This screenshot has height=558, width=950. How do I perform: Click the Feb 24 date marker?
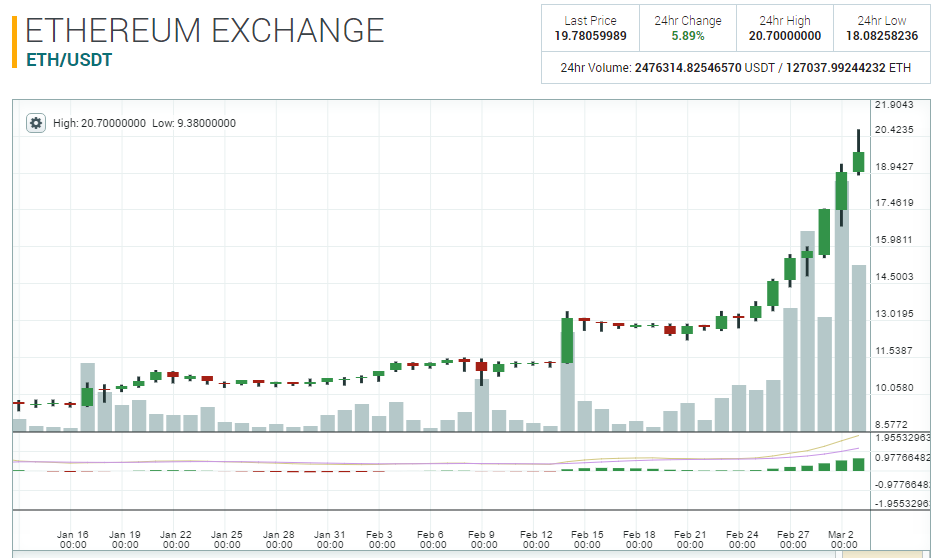click(742, 539)
